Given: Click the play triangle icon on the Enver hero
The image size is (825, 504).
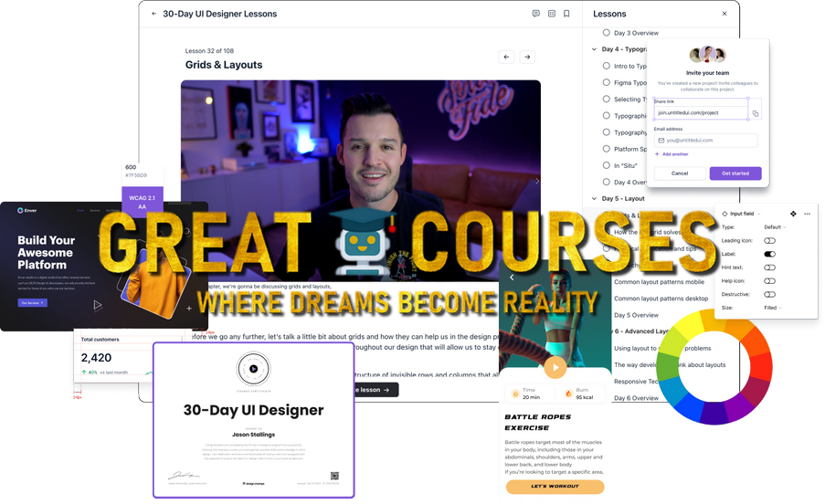Looking at the screenshot, I should [x=98, y=305].
